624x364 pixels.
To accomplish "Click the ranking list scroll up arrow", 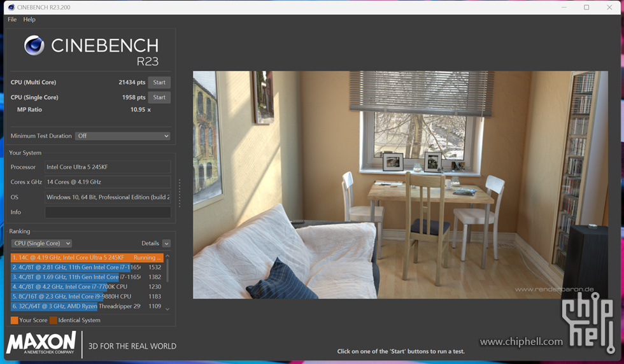I will (x=167, y=256).
